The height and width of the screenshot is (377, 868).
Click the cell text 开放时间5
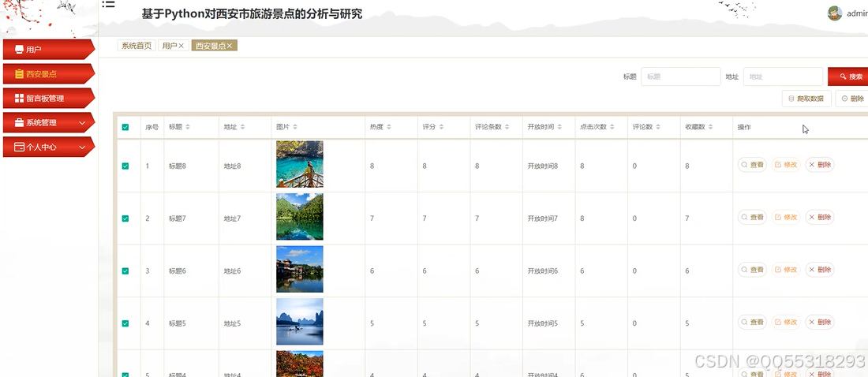click(x=543, y=323)
